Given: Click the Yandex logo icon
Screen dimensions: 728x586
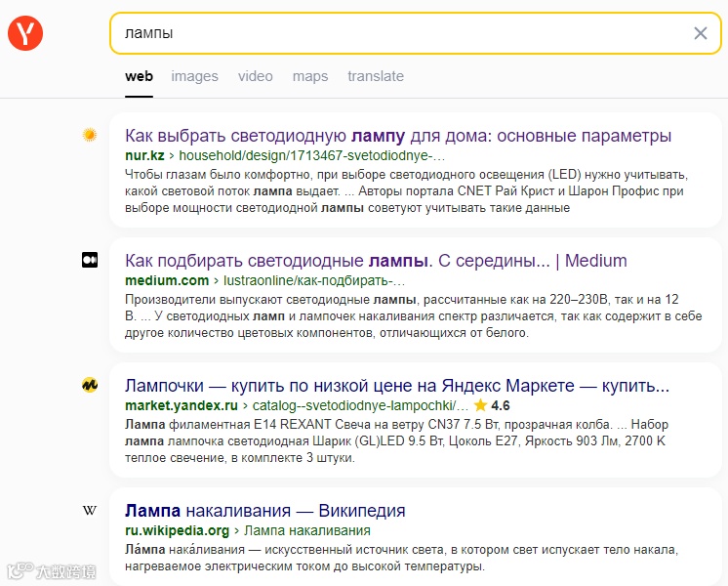Looking at the screenshot, I should pos(25,33).
